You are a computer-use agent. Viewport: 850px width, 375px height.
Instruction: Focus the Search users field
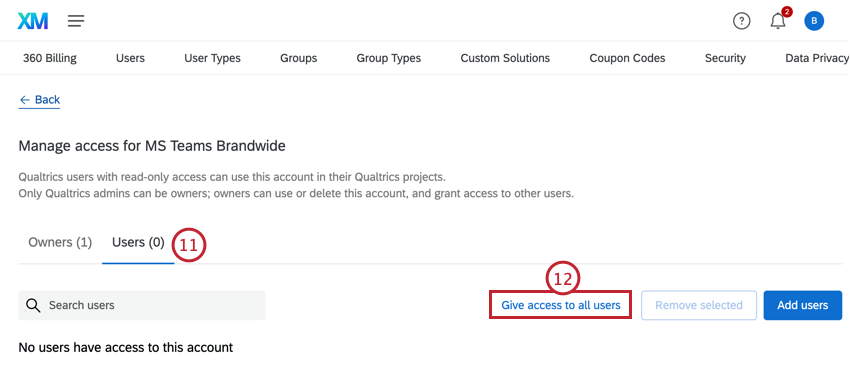[142, 305]
